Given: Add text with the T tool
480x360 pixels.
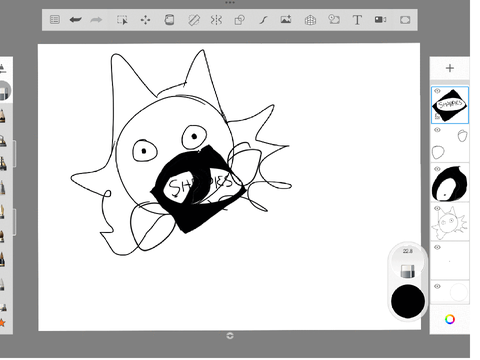Looking at the screenshot, I should coord(357,20).
